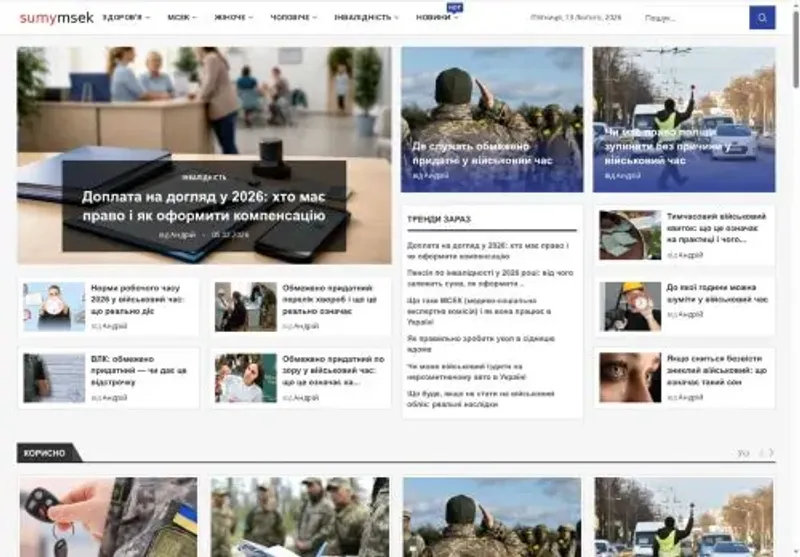Click the blue search magnifier button
Image resolution: width=800 pixels, height=557 pixels.
click(762, 18)
